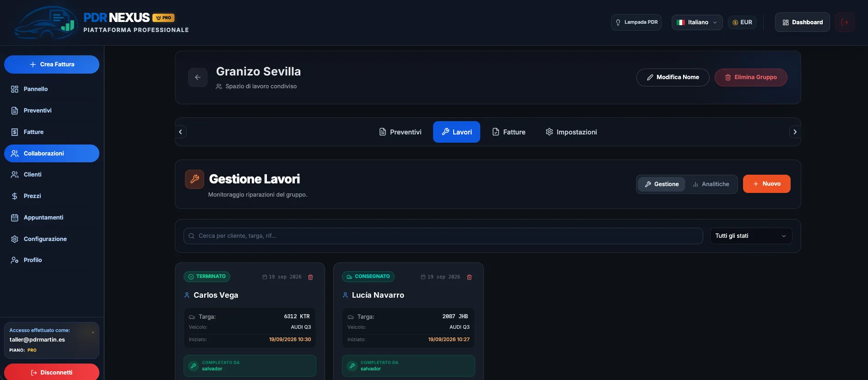Select the EUR currency selector
This screenshot has height=380, width=868.
[742, 22]
